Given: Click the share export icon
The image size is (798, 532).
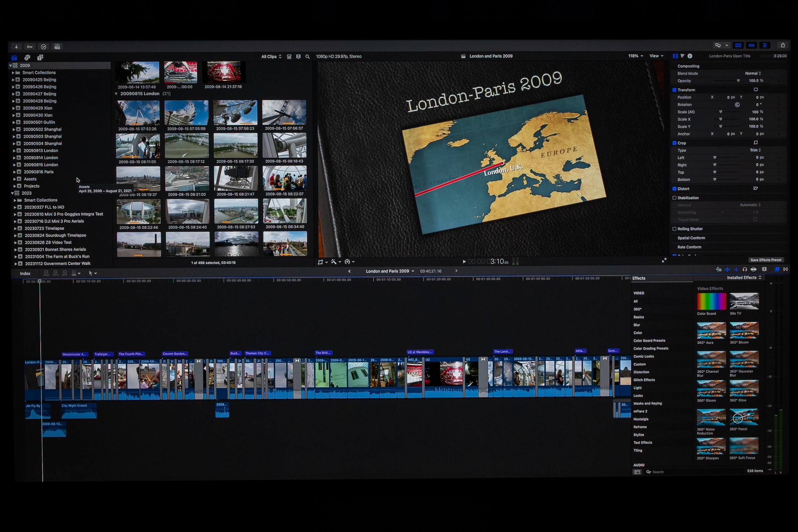Looking at the screenshot, I should 783,45.
